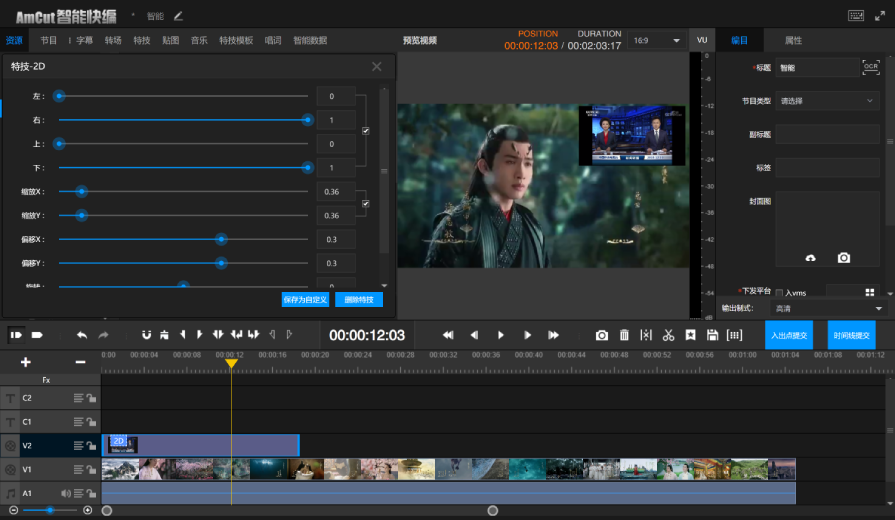Viewport: 895px width, 520px height.
Task: Click the cloud upload cover image icon
Action: (x=811, y=258)
